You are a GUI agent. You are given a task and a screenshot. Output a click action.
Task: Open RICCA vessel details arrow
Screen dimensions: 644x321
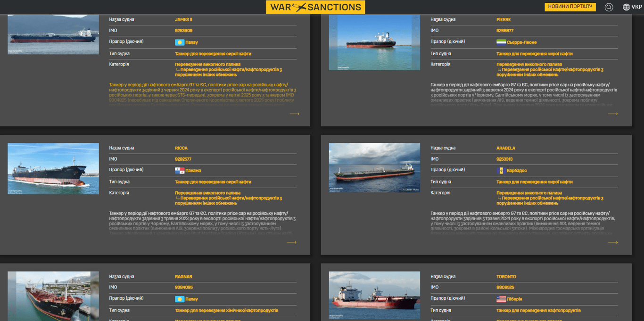291,242
